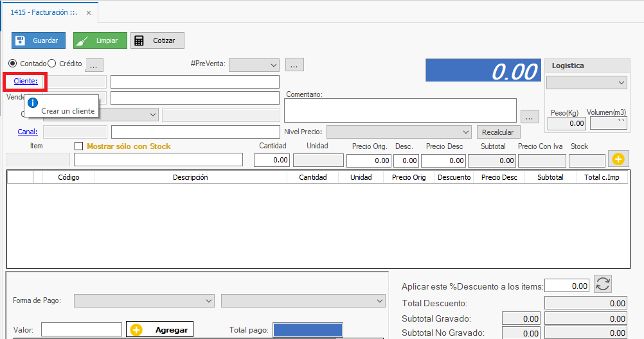Click the Cotizar button
The image size is (644, 339).
(x=157, y=40)
